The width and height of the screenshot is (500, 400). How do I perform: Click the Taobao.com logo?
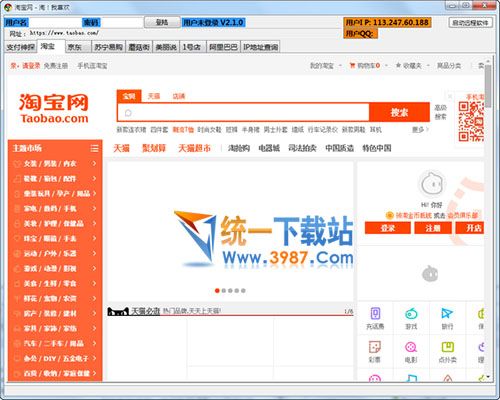[54, 108]
